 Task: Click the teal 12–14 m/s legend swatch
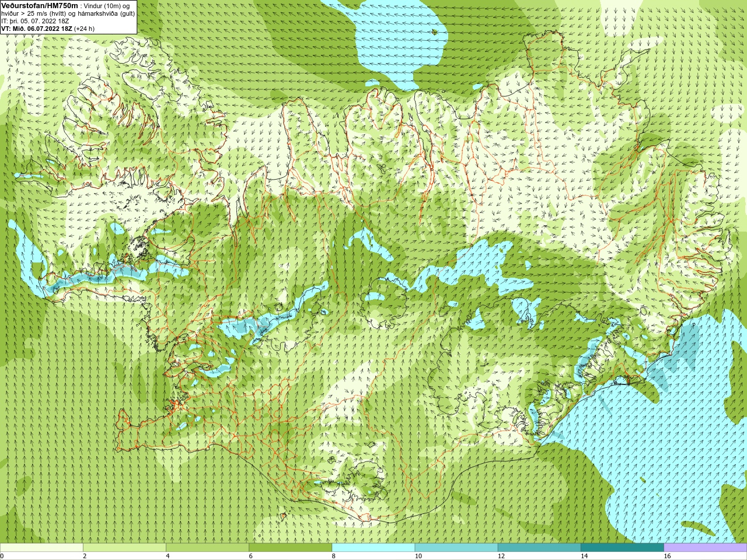point(539,548)
